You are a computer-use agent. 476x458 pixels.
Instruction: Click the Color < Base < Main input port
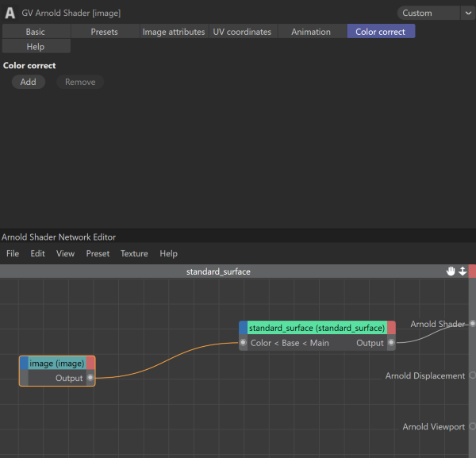pos(243,343)
